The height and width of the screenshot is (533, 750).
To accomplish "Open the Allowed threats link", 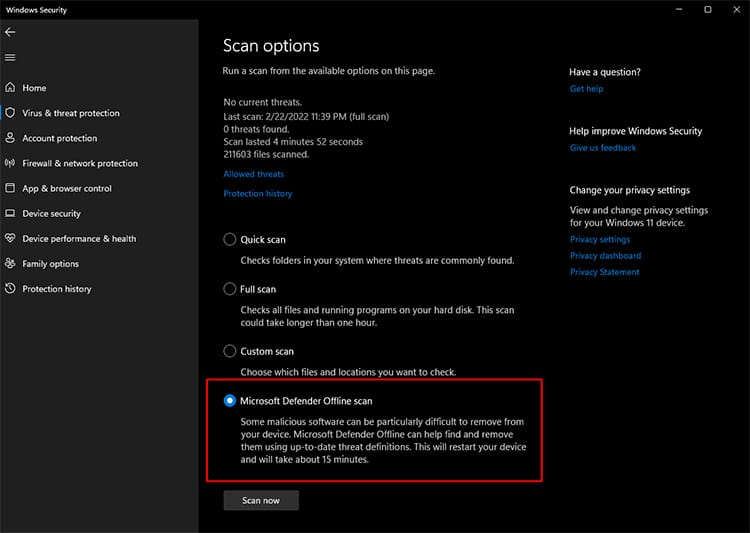I will pyautogui.click(x=254, y=174).
